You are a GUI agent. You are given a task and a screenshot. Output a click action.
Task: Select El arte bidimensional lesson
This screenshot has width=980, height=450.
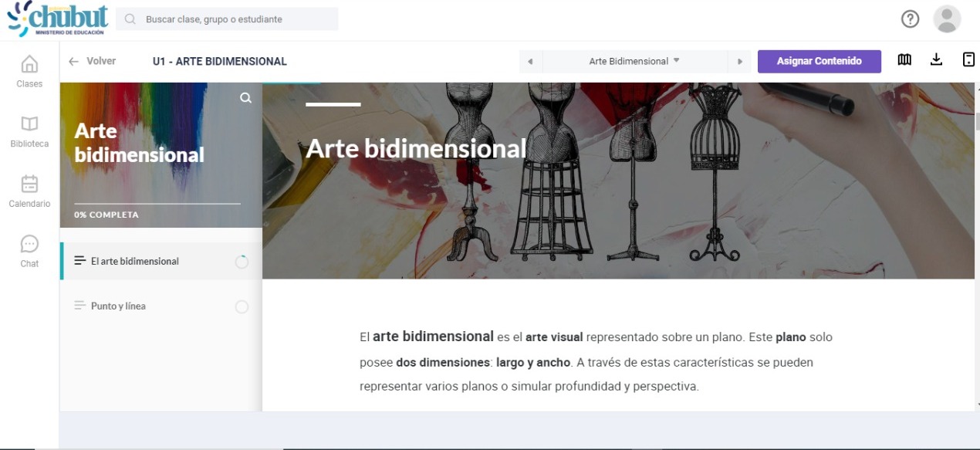click(135, 262)
